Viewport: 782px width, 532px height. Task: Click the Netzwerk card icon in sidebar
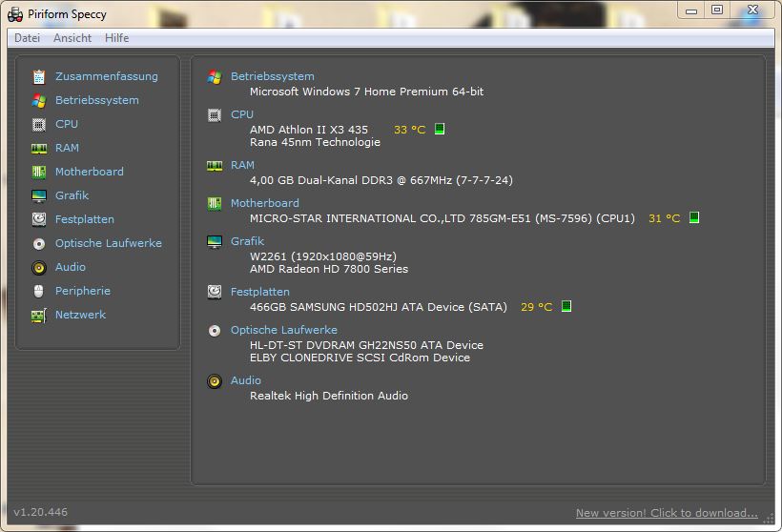point(39,316)
